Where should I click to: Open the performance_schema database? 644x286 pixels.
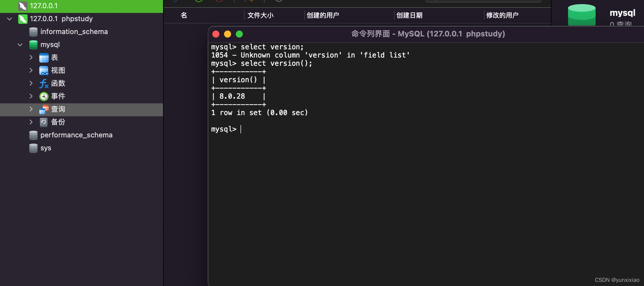pos(76,135)
